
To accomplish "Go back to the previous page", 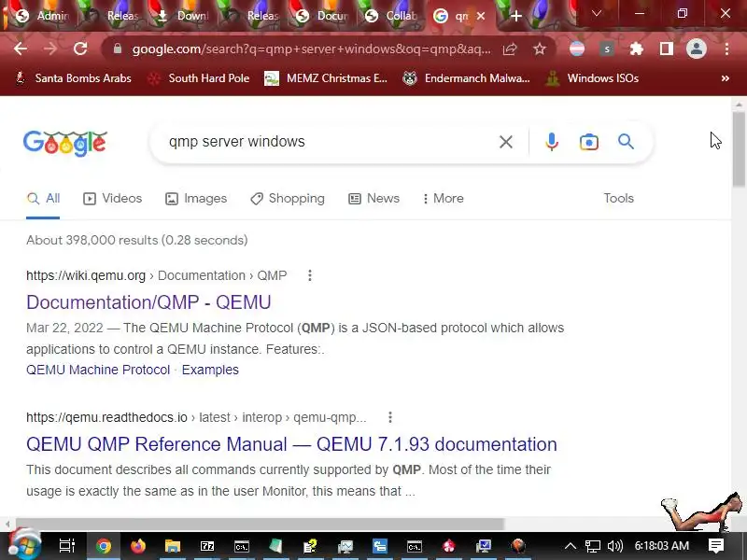I will pyautogui.click(x=21, y=49).
